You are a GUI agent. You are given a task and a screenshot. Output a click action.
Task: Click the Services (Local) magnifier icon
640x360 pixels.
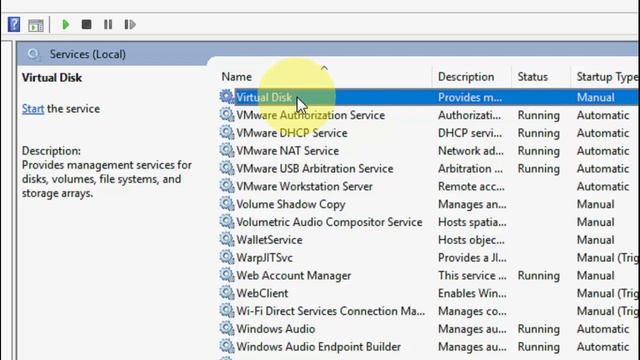pos(33,54)
